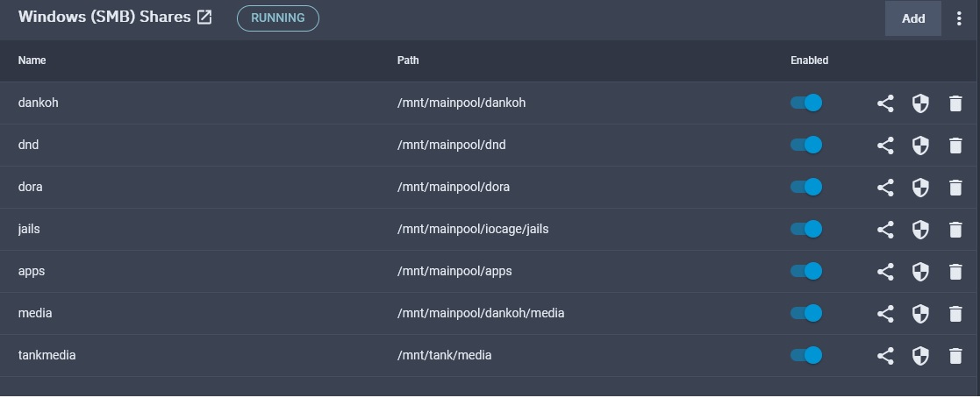The image size is (980, 398).
Task: Open shield permissions icon for dora row
Action: [920, 188]
